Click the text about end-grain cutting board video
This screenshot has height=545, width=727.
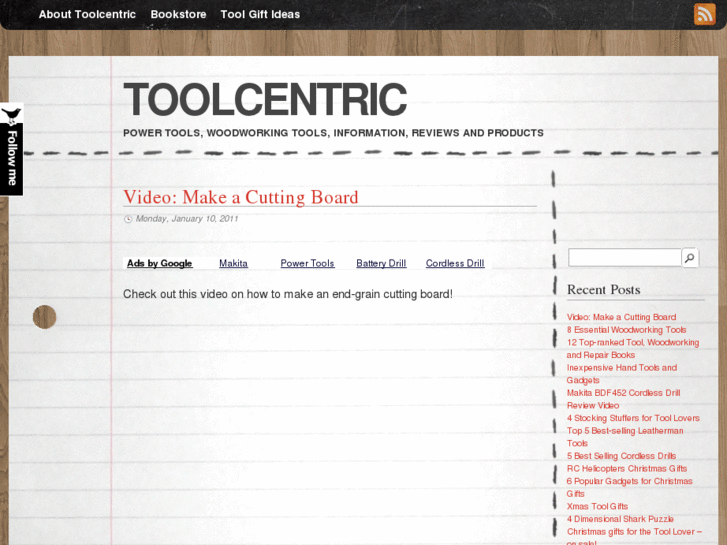tap(287, 294)
